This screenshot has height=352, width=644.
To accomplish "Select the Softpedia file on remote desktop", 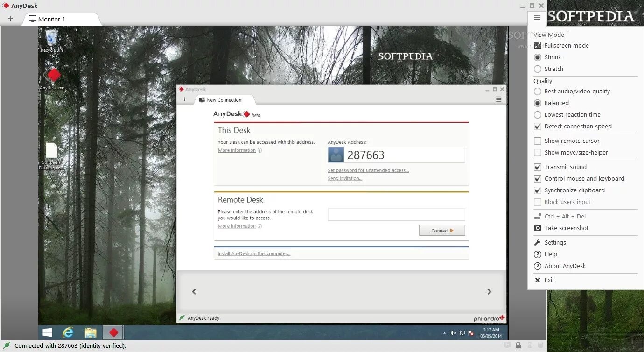I will tap(52, 156).
